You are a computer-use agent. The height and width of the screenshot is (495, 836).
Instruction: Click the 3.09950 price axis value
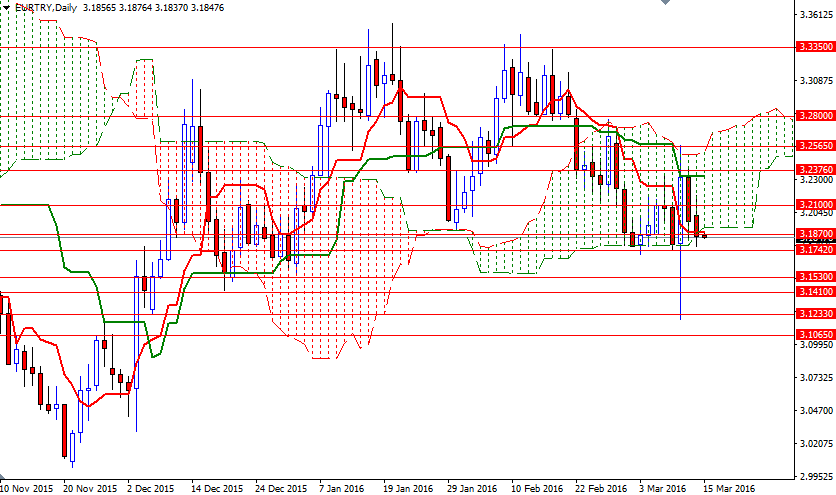point(816,345)
